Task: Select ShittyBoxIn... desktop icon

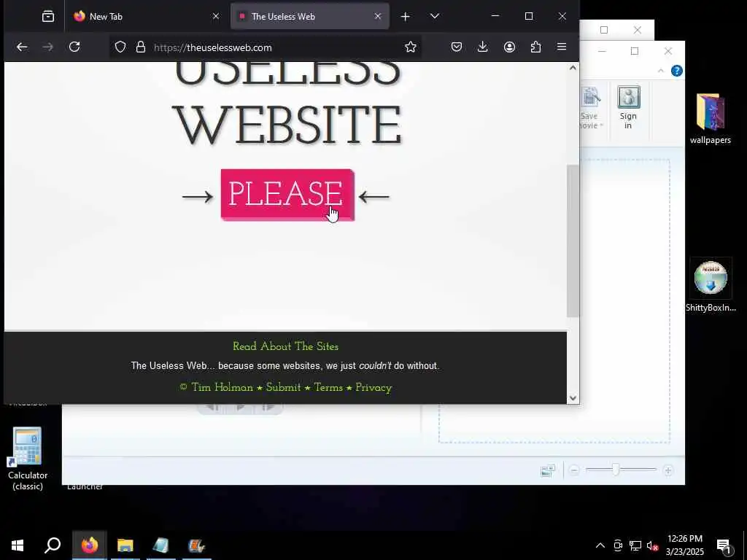Action: click(x=711, y=286)
